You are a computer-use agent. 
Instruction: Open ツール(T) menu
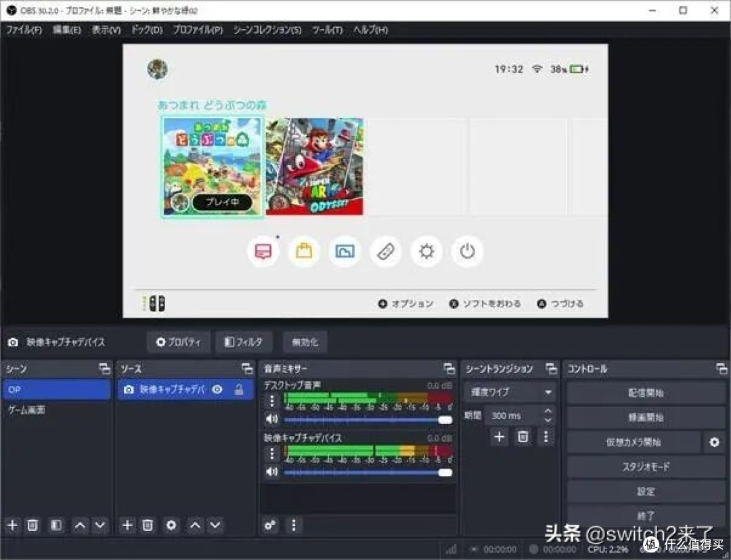(x=328, y=30)
